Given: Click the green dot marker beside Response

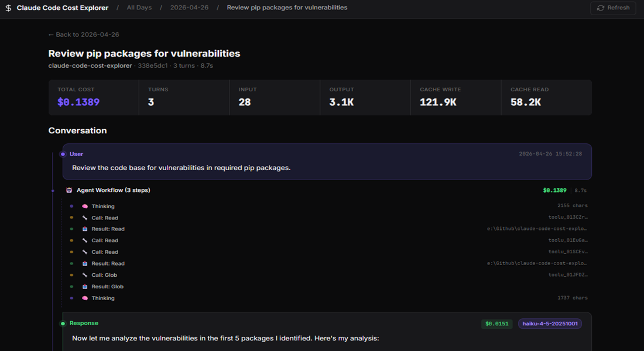Looking at the screenshot, I should pyautogui.click(x=63, y=324).
